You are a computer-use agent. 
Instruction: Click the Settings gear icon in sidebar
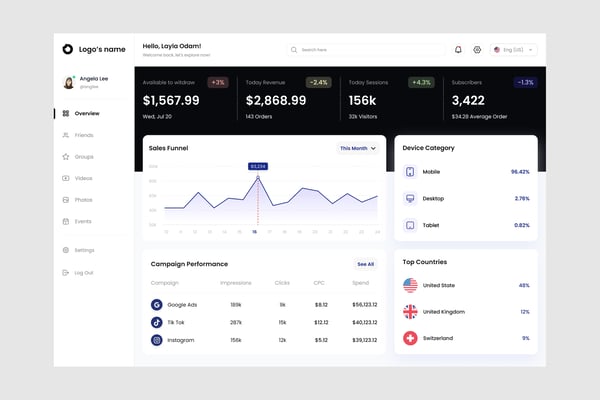(x=66, y=250)
